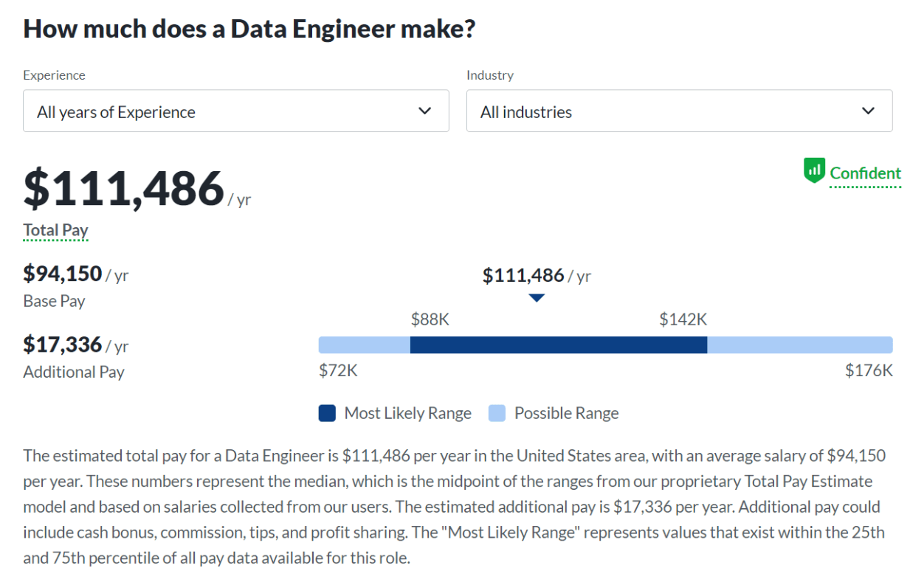This screenshot has height=582, width=924.
Task: Select the dark blue Most Likely Range legend square
Action: click(325, 413)
